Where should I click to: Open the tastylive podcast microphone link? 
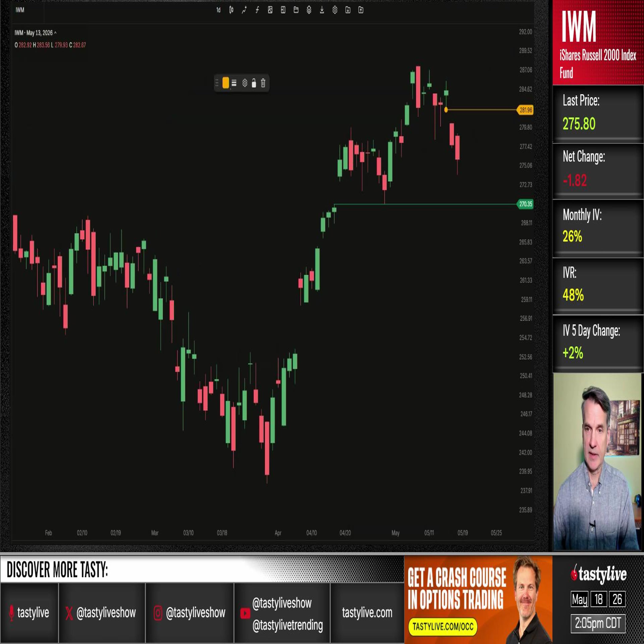tap(29, 612)
